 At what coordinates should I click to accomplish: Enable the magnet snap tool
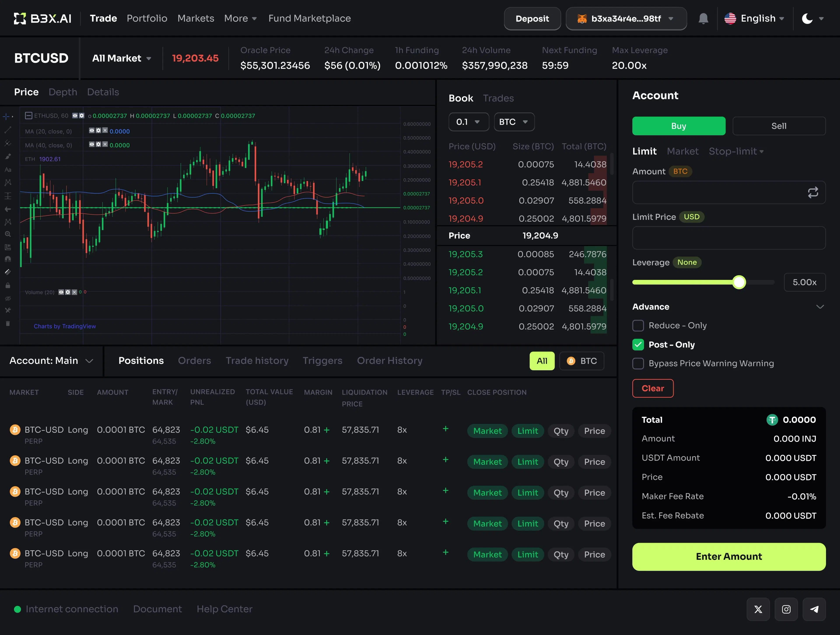click(8, 259)
